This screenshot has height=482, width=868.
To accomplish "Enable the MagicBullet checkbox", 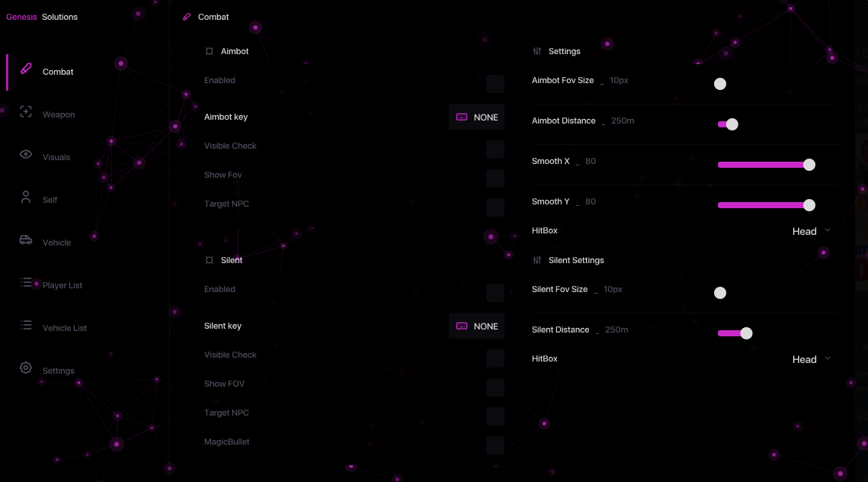I will tap(495, 445).
